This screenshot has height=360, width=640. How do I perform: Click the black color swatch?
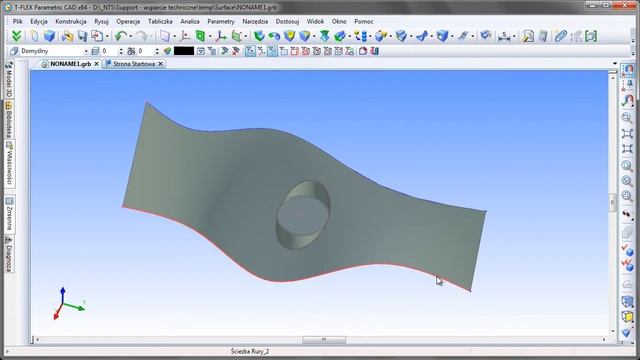[184, 51]
